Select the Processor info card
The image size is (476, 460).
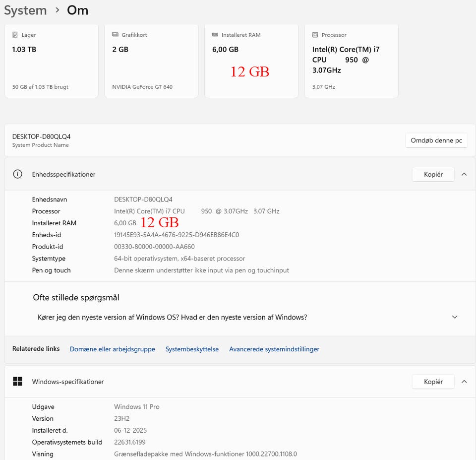click(x=351, y=61)
